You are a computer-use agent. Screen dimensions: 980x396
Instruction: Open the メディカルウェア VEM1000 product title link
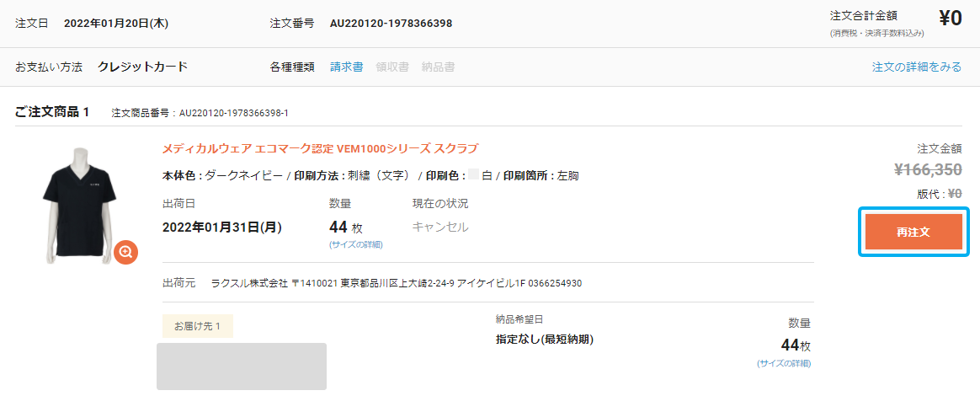(x=319, y=149)
